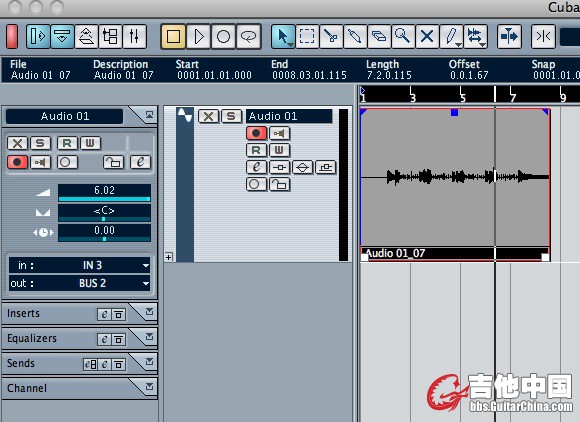Open the mixer from toolbar
The width and height of the screenshot is (580, 422).
(x=135, y=36)
